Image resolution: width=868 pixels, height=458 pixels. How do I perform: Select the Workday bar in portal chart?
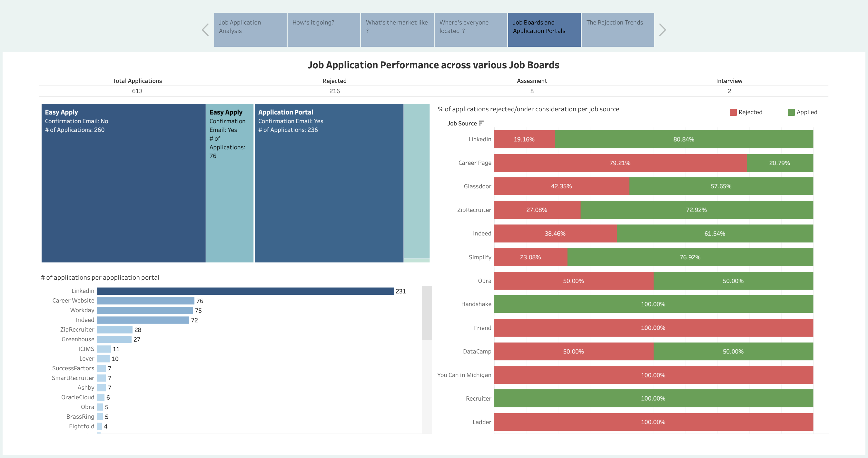pos(145,310)
